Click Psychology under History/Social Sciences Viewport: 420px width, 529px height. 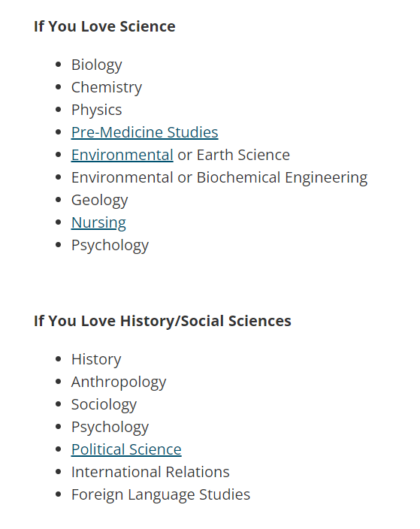tap(110, 427)
